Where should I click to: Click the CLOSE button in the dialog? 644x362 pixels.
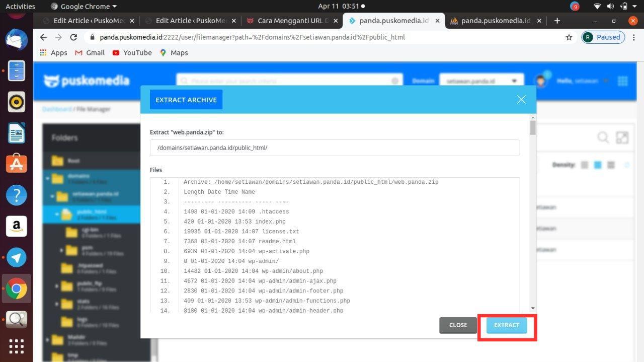(x=457, y=325)
